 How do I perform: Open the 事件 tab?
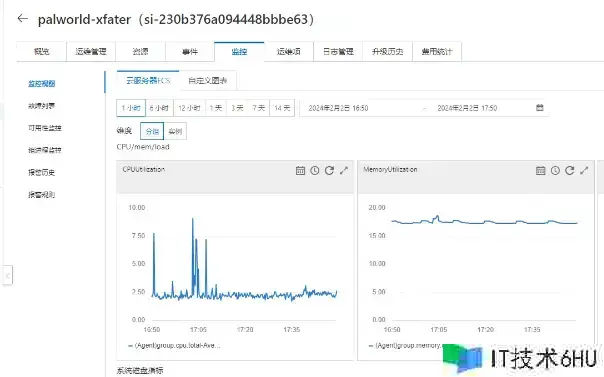(x=190, y=52)
